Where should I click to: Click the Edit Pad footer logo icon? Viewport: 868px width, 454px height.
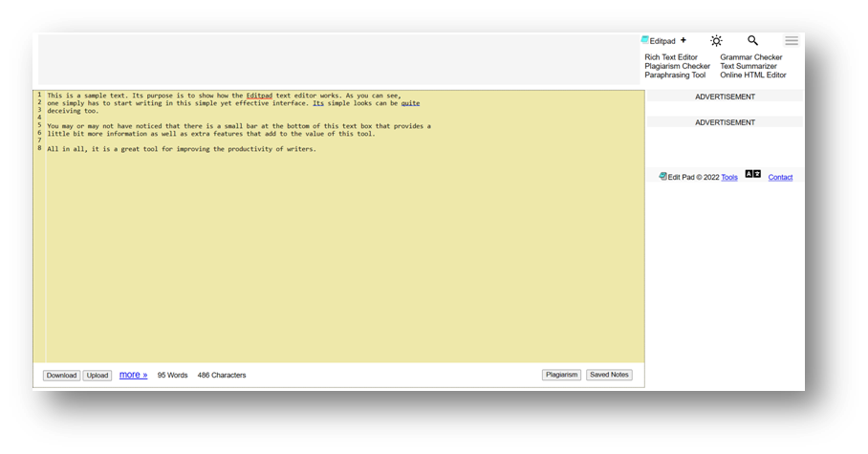[x=662, y=176]
